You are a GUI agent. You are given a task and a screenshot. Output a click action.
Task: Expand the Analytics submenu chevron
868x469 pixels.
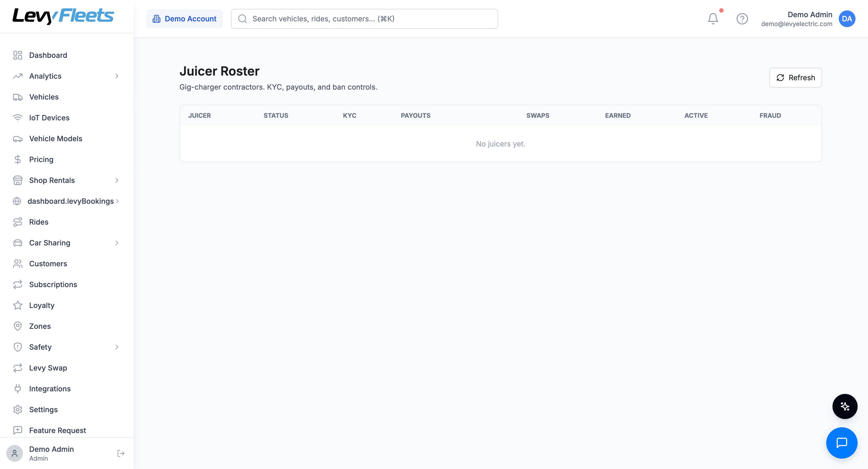[117, 76]
